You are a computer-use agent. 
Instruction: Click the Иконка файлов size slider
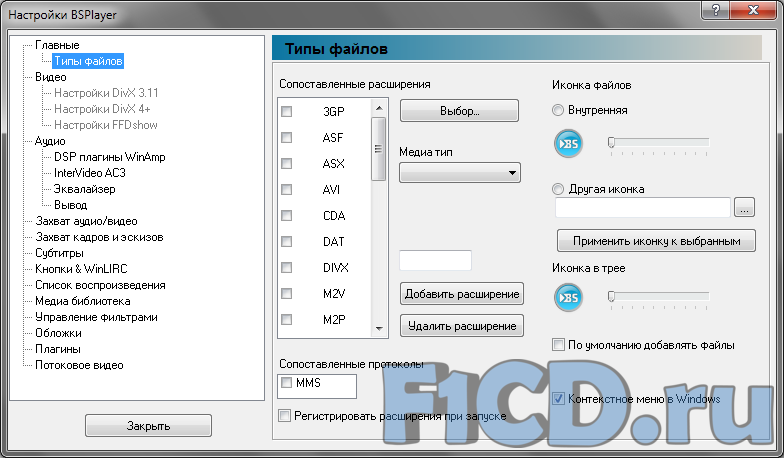pos(659,144)
